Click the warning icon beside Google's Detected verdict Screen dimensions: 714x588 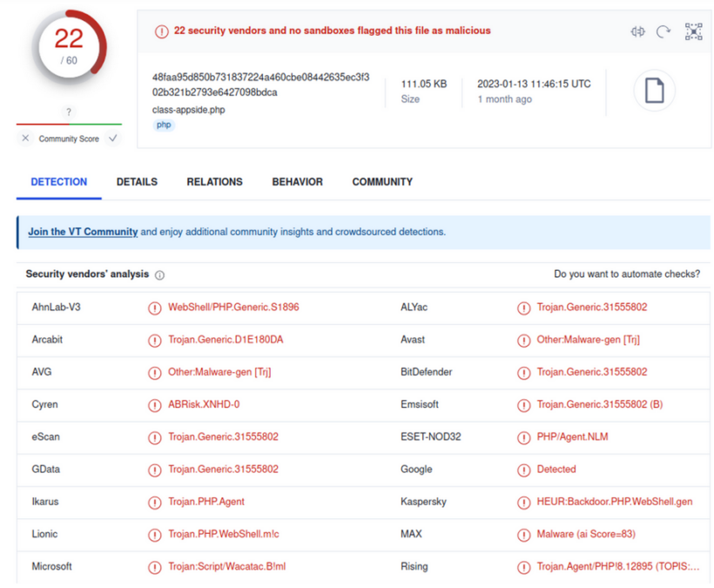click(522, 469)
